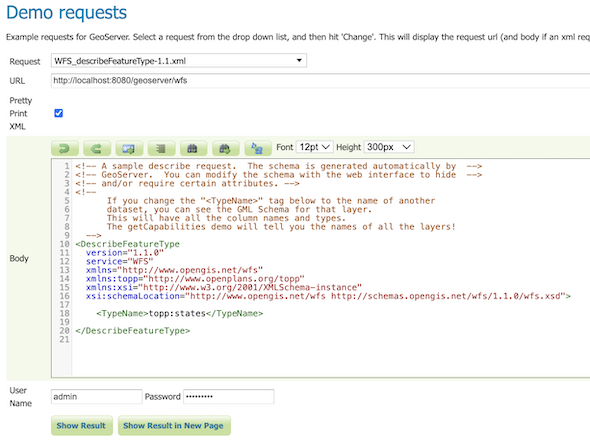Click the closing </DescribeFeatureType> tag line
Screen dimensions: 590x441
[132, 331]
